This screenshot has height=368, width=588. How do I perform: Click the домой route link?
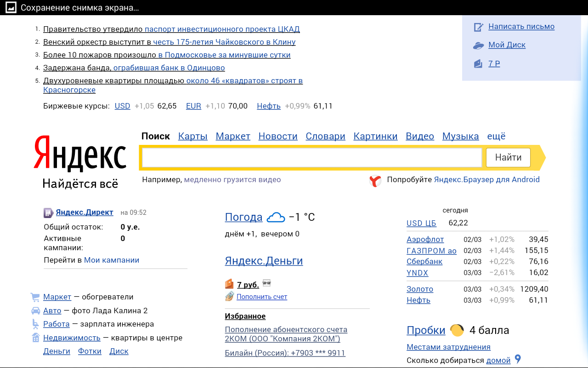(x=498, y=360)
